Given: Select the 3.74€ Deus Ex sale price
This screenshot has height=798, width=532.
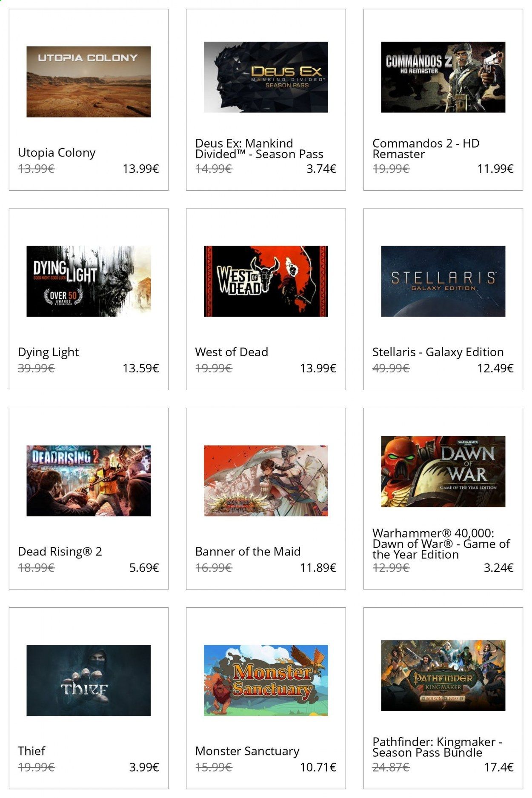Looking at the screenshot, I should point(321,169).
